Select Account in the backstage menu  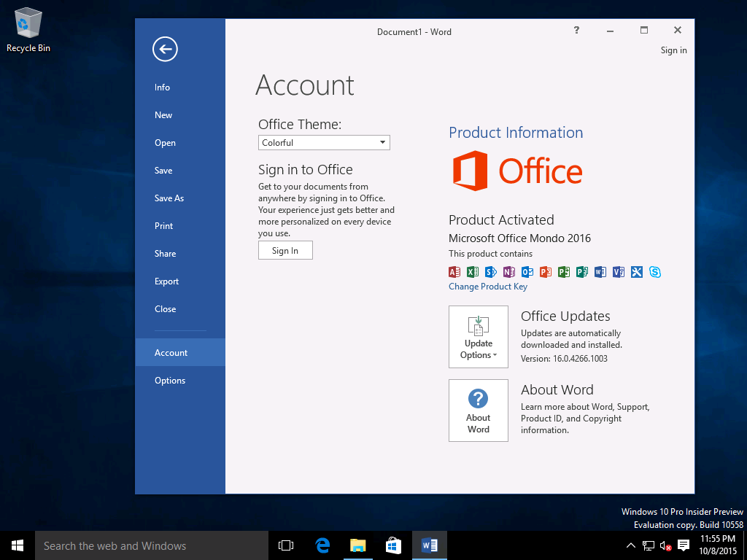(x=180, y=352)
